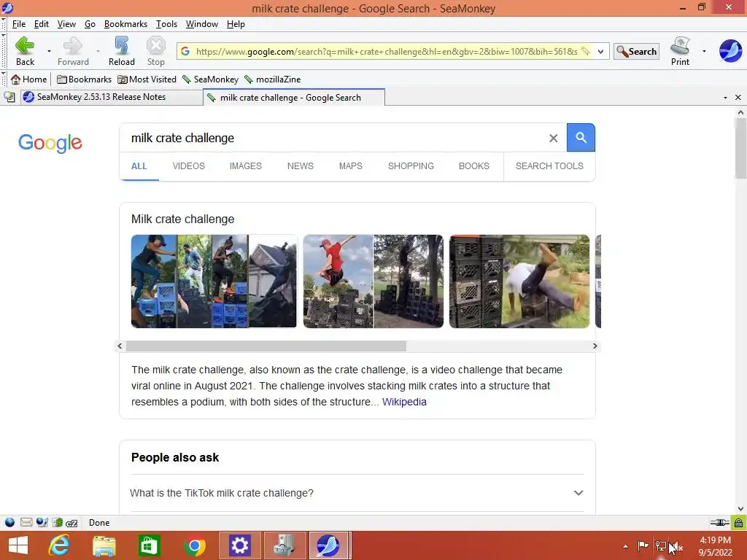The height and width of the screenshot is (560, 747).
Task: Click the Google site icon in URL bar
Action: (x=185, y=52)
